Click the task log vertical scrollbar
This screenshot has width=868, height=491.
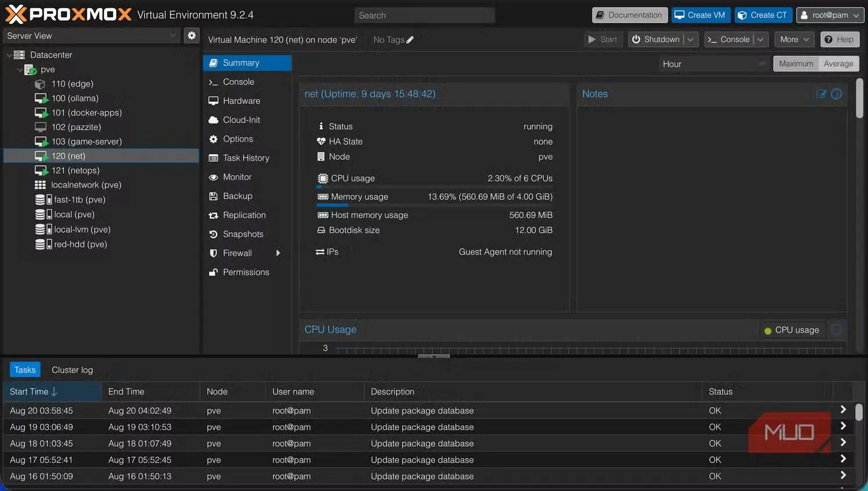click(859, 412)
